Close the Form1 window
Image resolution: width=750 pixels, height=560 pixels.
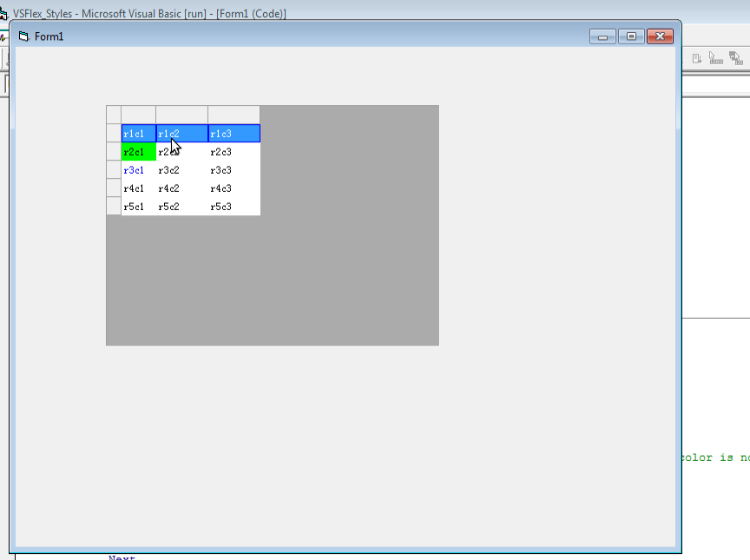click(660, 36)
